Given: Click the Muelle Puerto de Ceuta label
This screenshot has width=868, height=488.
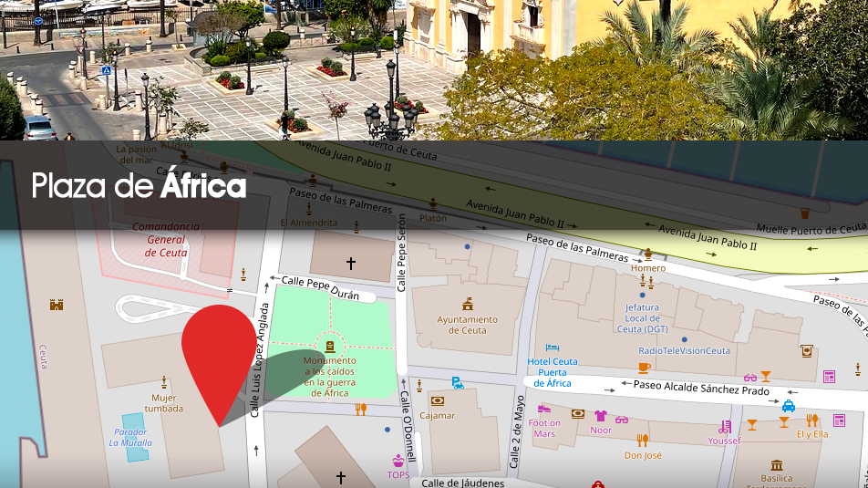Looking at the screenshot, I should coord(811,228).
